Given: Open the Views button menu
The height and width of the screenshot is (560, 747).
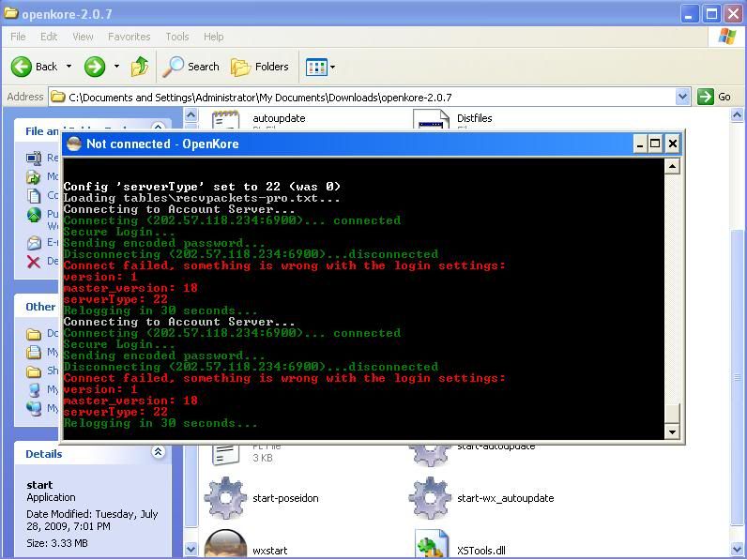Looking at the screenshot, I should [320, 68].
